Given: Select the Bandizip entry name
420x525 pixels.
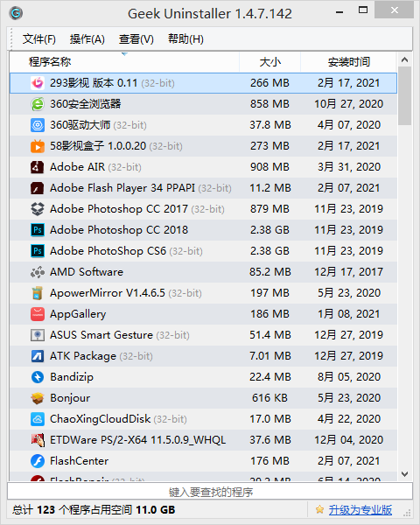Looking at the screenshot, I should [72, 377].
